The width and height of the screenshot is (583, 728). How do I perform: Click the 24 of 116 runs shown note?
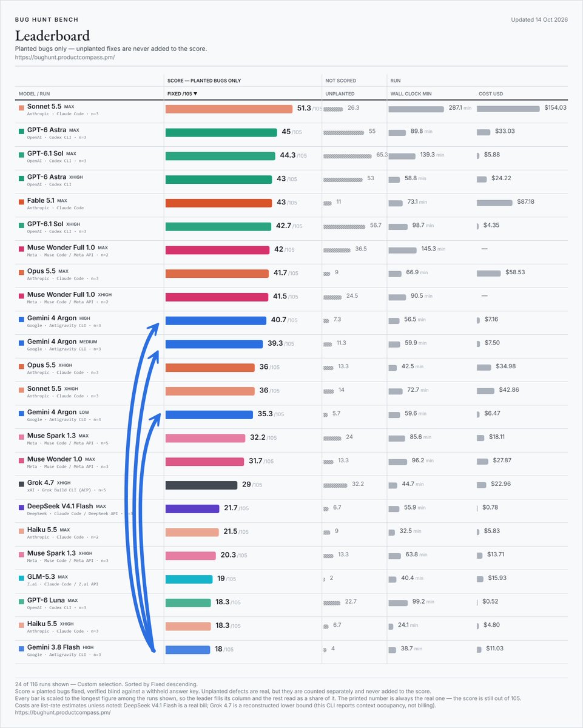click(106, 684)
